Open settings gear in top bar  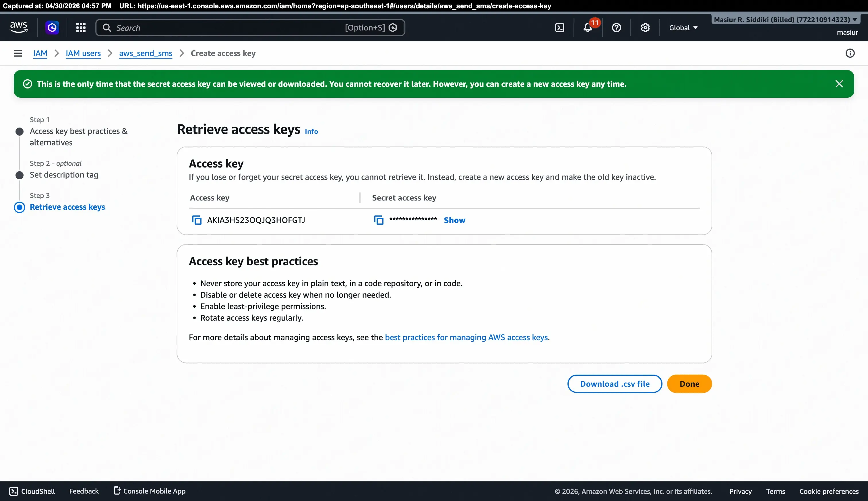tap(645, 28)
